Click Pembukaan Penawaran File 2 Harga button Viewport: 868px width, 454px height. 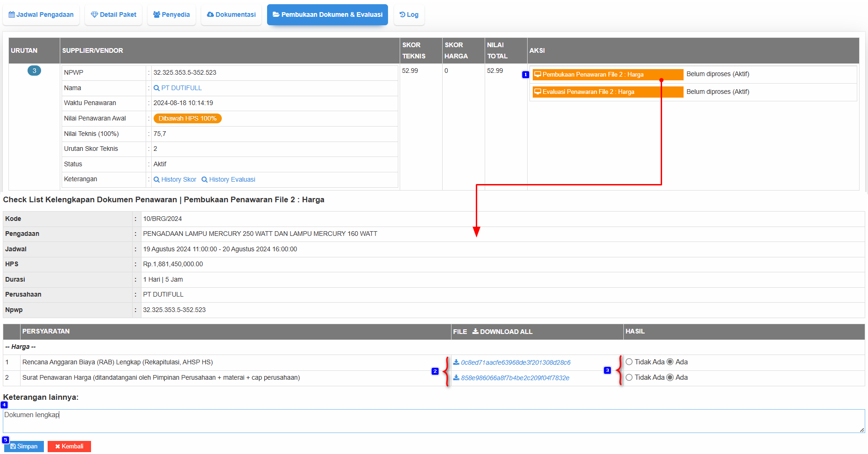[607, 75]
